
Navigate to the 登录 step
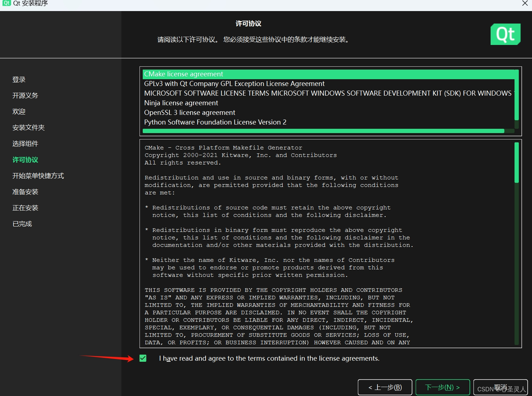[19, 79]
